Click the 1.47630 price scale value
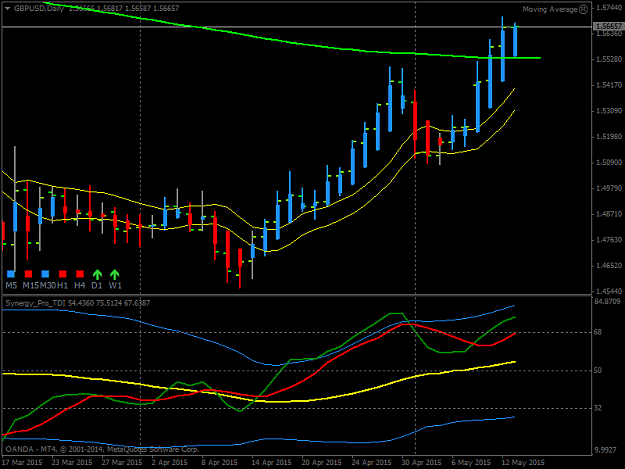This screenshot has width=625, height=469. 609,240
